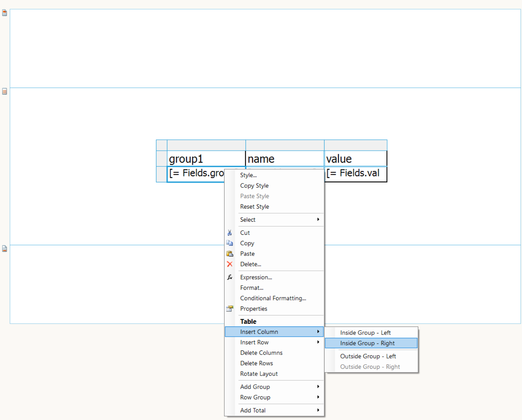Select the page footer section icon
522x420 pixels.
[x=5, y=249]
